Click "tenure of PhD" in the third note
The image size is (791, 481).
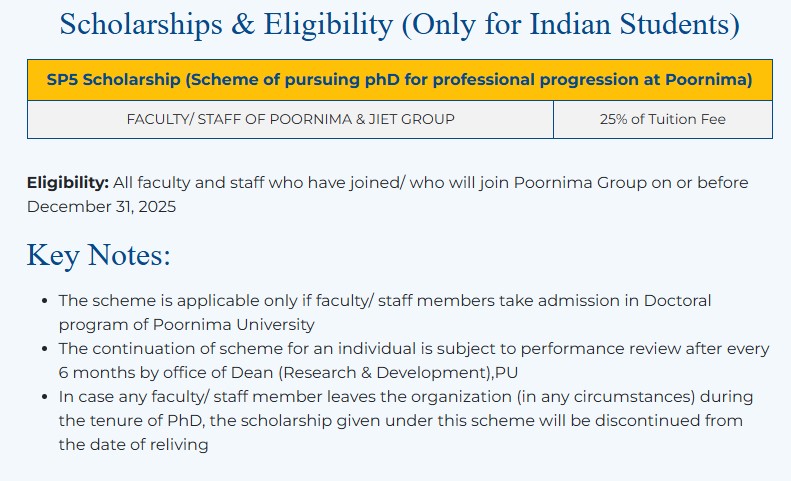141,421
